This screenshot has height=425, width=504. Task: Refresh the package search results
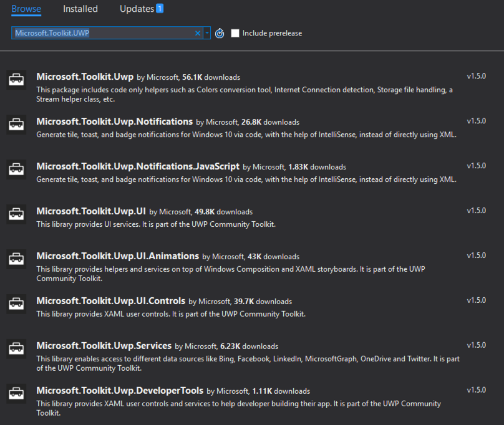coord(219,33)
